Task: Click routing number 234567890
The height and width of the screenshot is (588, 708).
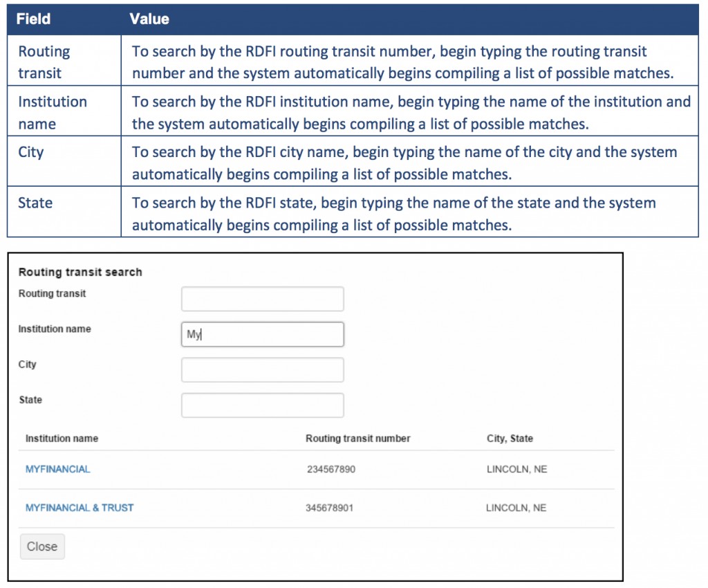Action: coord(331,469)
